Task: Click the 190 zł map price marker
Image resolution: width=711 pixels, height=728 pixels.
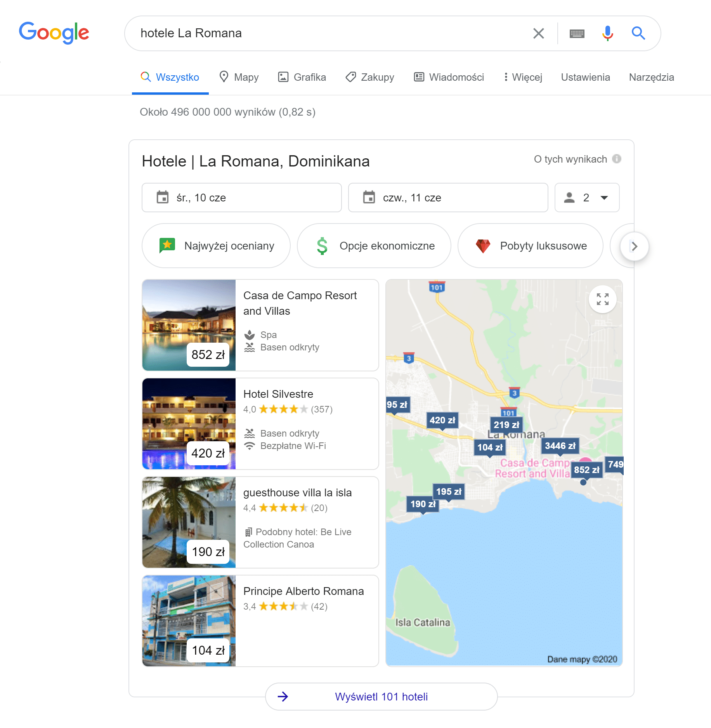Action: pos(423,504)
